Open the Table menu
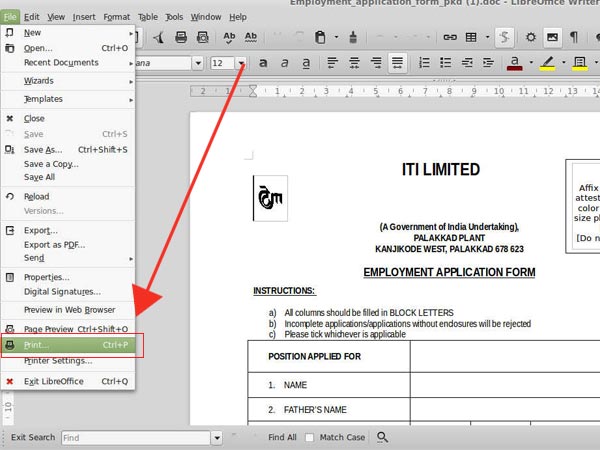This screenshot has height=450, width=600. point(148,17)
